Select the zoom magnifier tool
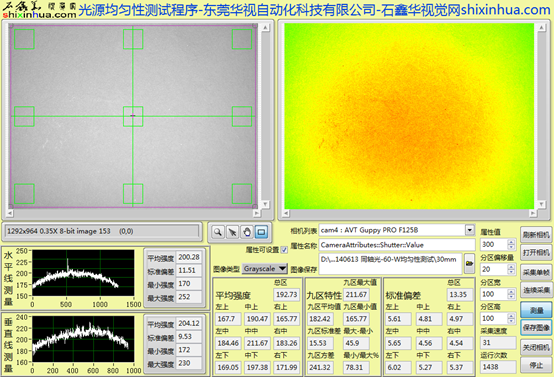The width and height of the screenshot is (554, 377). click(x=218, y=232)
